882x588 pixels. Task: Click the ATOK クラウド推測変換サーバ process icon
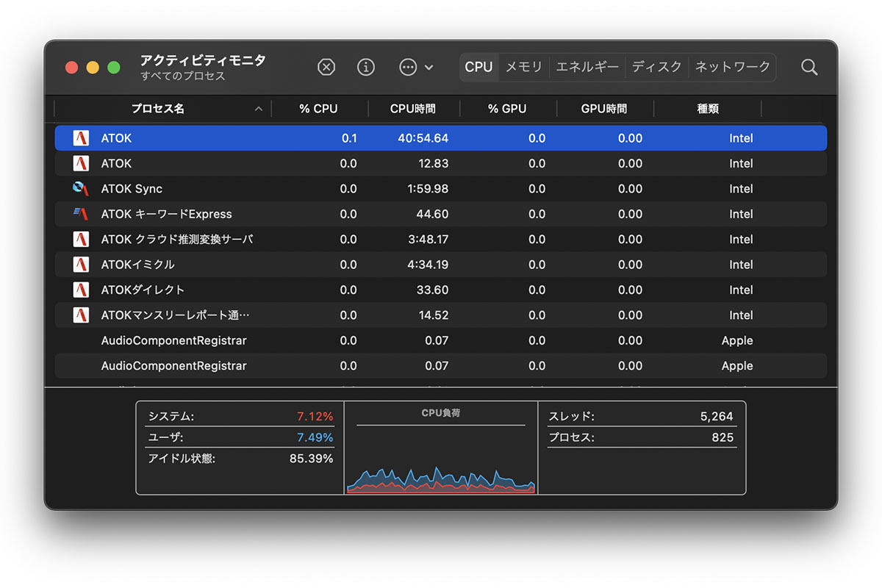pyautogui.click(x=81, y=239)
